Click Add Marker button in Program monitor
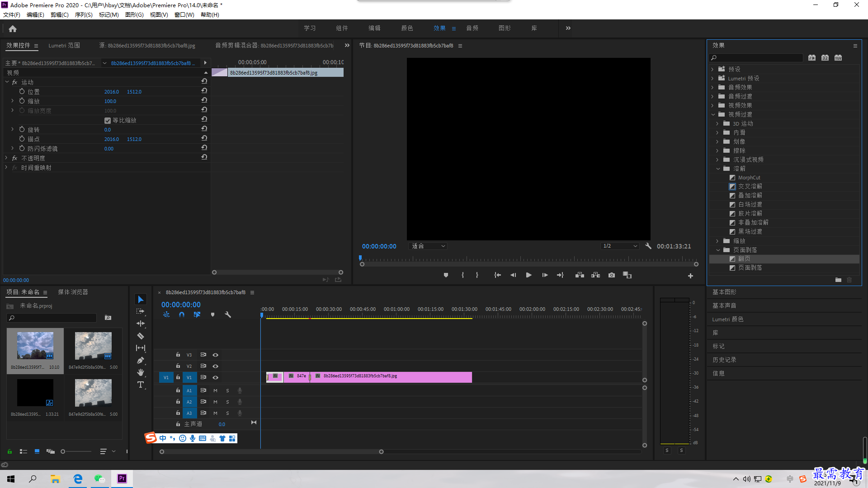868x488 pixels. click(x=446, y=275)
